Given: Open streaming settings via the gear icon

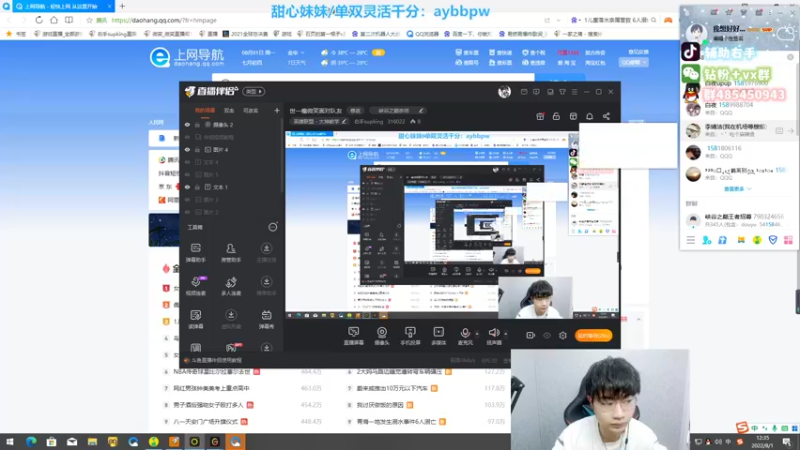Looking at the screenshot, I should point(562,336).
